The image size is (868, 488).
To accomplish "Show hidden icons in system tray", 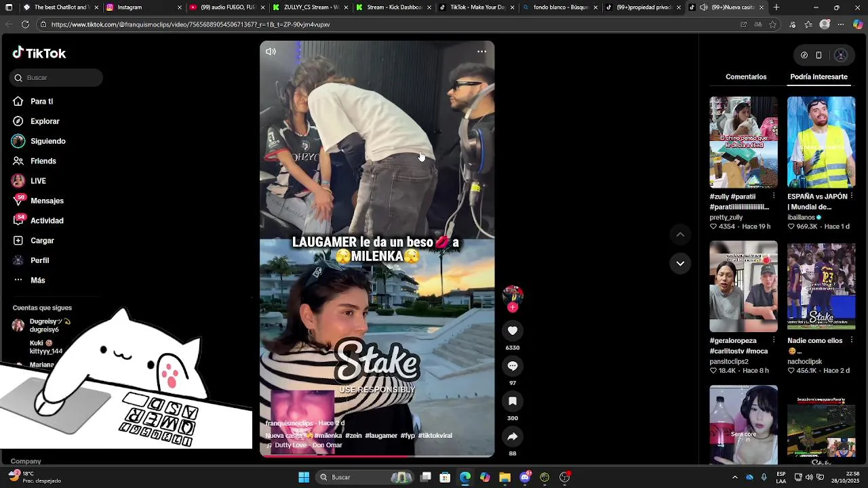I will click(x=734, y=477).
